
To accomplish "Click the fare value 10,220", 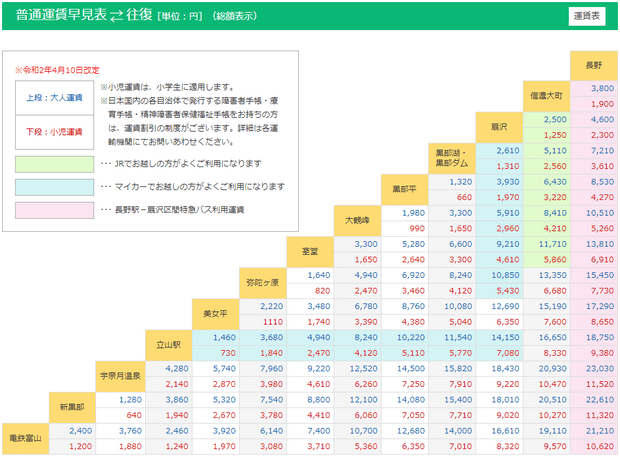I will (411, 338).
